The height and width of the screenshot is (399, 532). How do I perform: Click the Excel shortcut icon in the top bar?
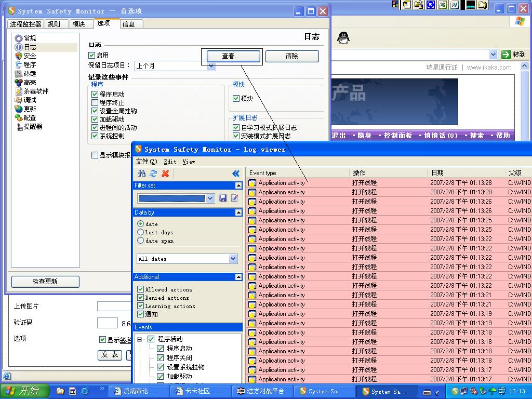click(443, 4)
